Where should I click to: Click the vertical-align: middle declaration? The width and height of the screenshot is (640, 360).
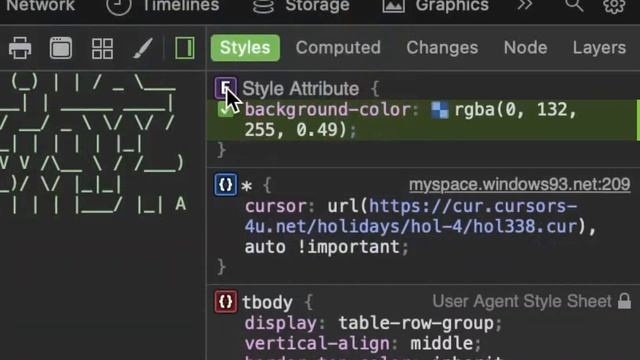tap(363, 344)
